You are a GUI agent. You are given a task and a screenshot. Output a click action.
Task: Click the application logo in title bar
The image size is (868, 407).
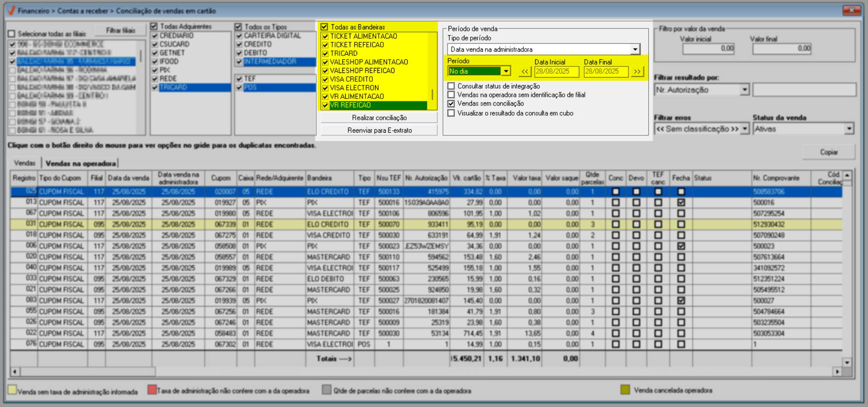(x=11, y=11)
